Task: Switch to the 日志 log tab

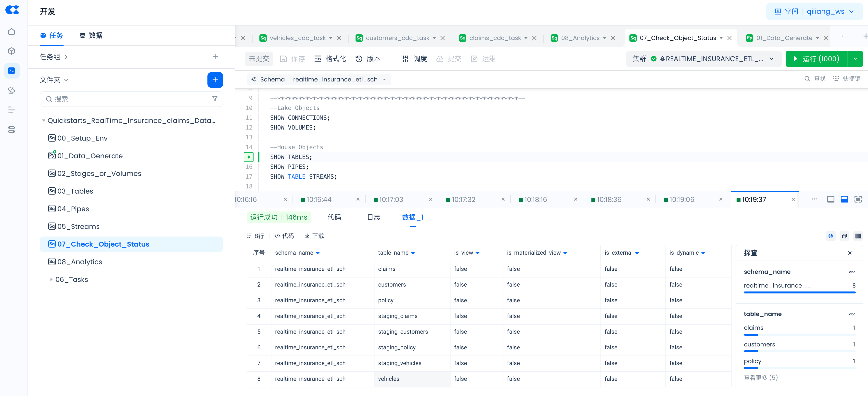Action: [x=373, y=217]
